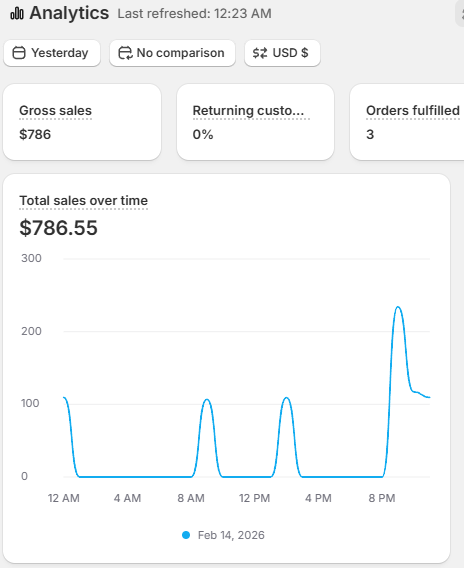Image resolution: width=464 pixels, height=568 pixels.
Task: Open the Orders fulfilled card
Action: [x=407, y=122]
